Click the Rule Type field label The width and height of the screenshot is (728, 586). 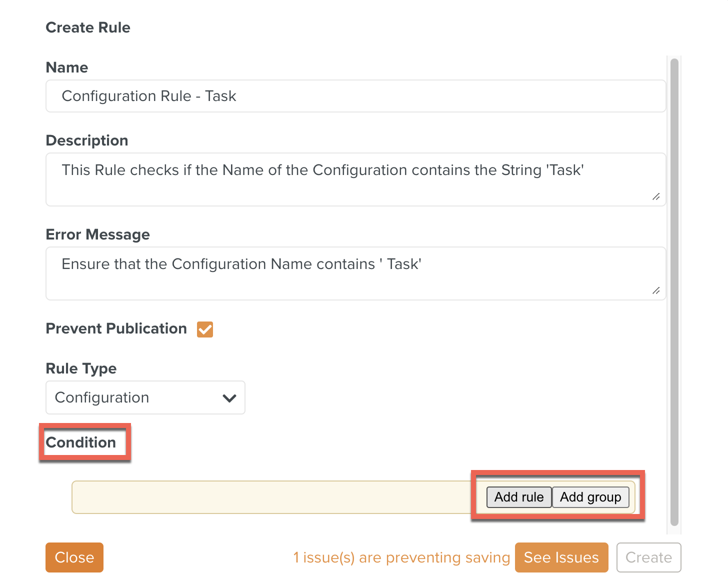(81, 368)
